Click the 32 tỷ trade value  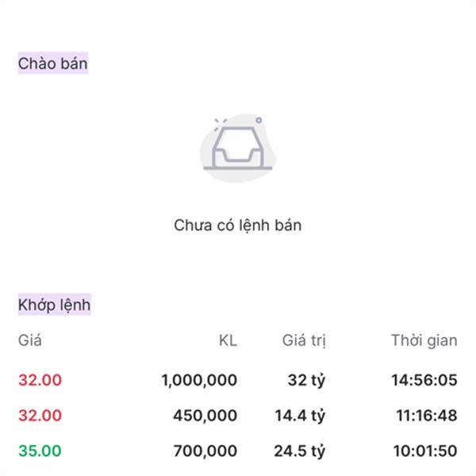click(306, 380)
